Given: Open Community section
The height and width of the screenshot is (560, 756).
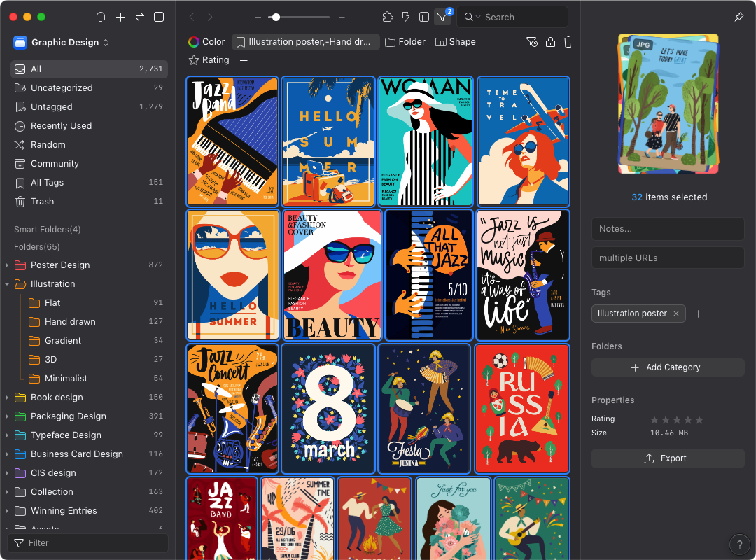Looking at the screenshot, I should tap(89, 163).
